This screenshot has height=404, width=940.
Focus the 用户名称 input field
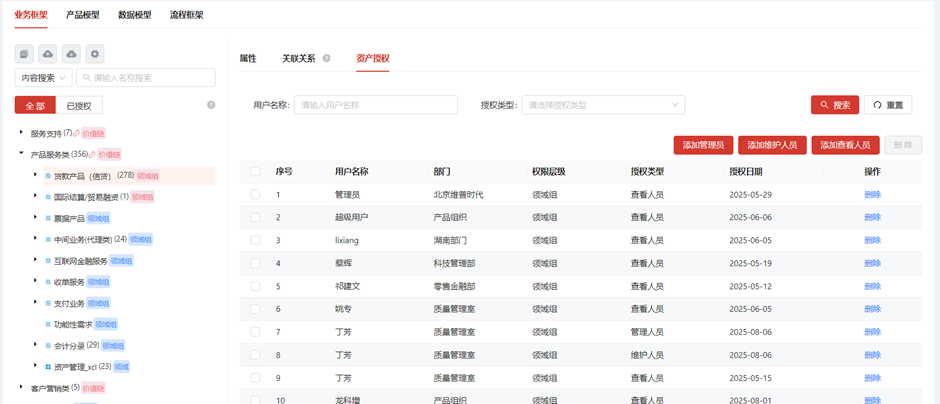point(376,105)
